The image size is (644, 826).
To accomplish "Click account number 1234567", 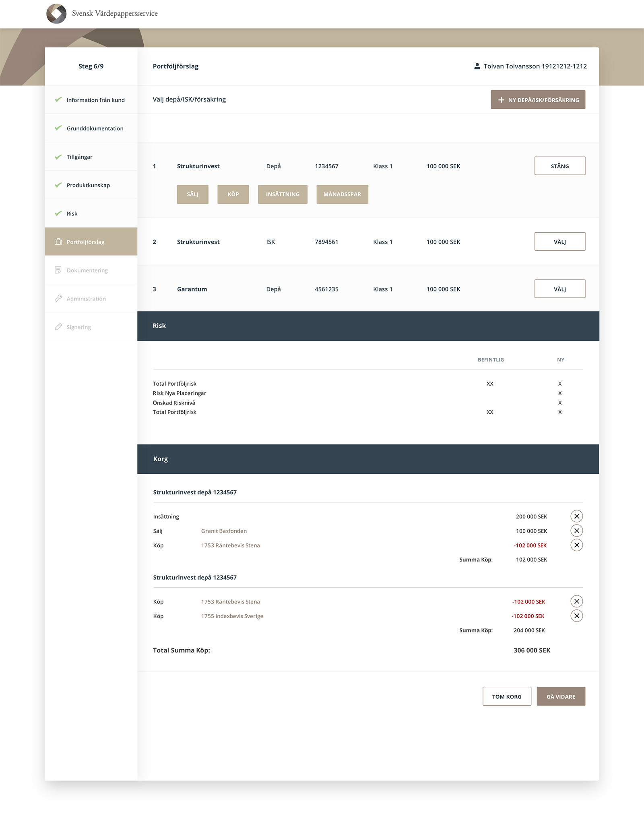I will coord(326,166).
